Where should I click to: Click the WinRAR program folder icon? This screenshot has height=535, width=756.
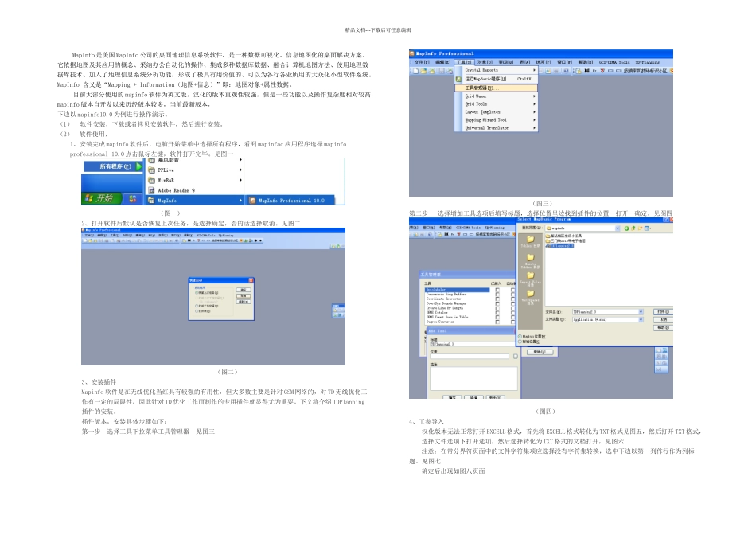click(x=151, y=181)
